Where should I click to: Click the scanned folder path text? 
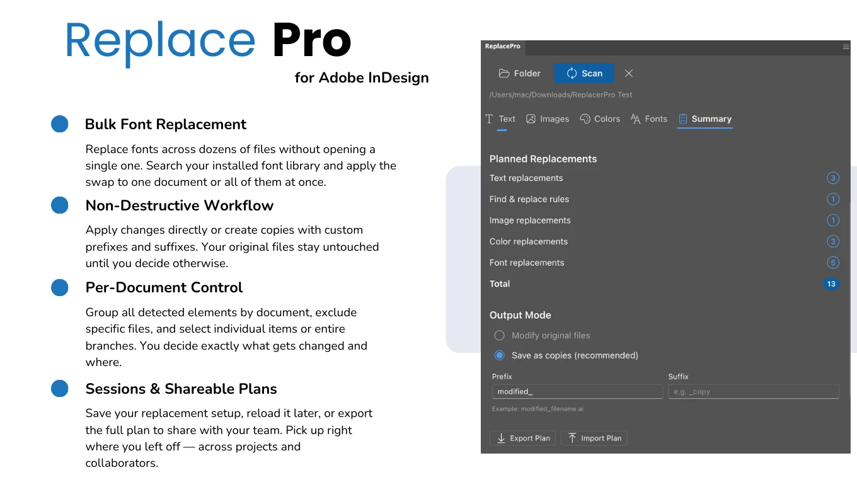click(x=561, y=94)
